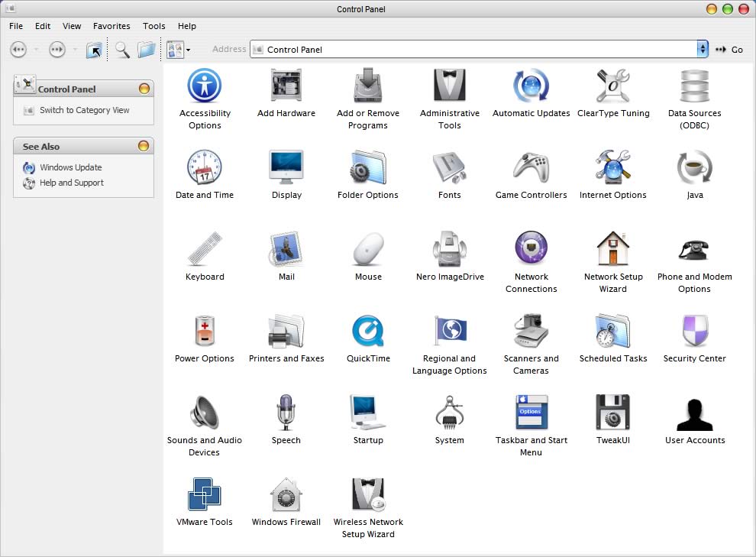Click the Up folder toolbar button
The width and height of the screenshot is (756, 557).
(x=95, y=50)
